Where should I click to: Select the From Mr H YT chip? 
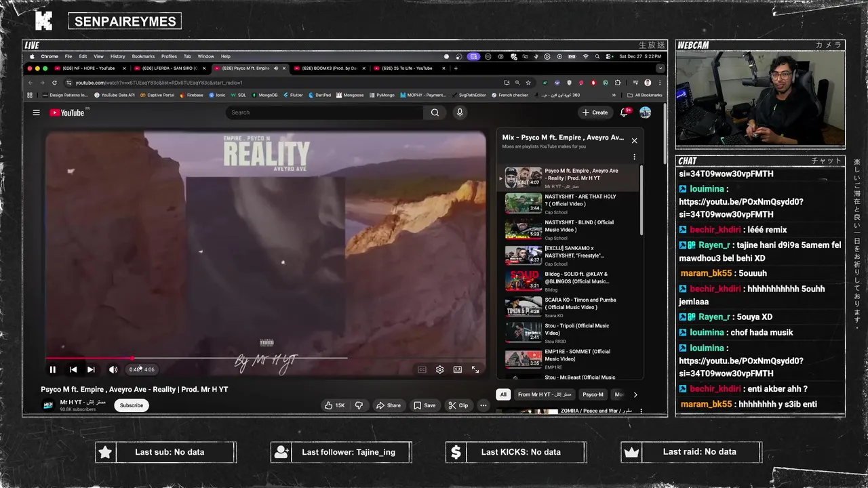click(545, 394)
